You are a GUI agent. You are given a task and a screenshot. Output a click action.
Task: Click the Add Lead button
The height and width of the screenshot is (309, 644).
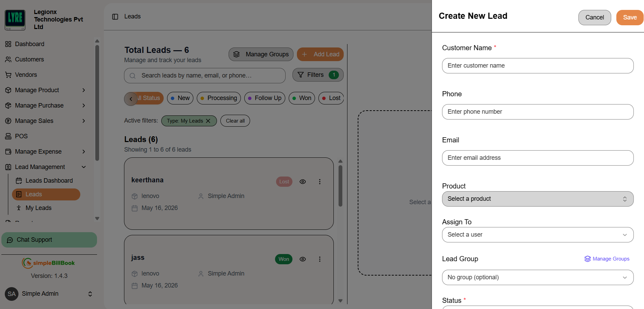(320, 54)
